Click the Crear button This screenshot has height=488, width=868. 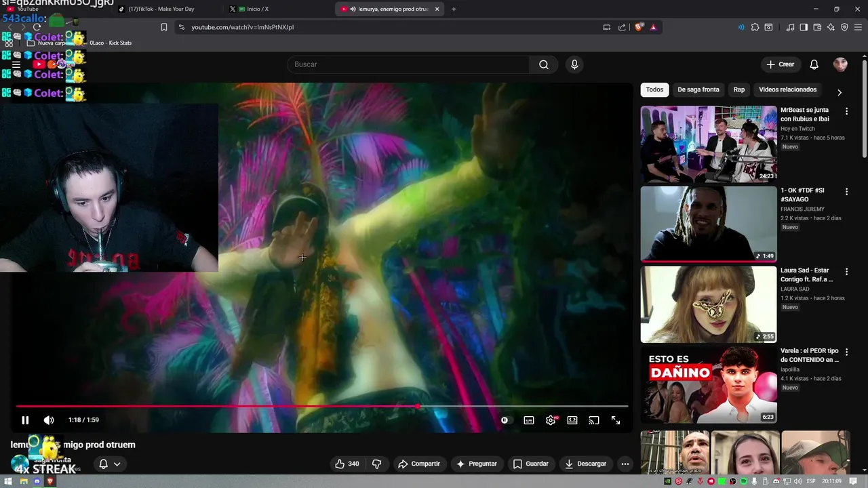pyautogui.click(x=781, y=64)
